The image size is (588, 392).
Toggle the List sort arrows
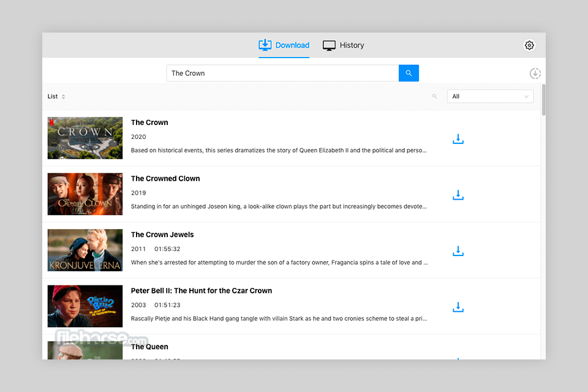pos(63,97)
